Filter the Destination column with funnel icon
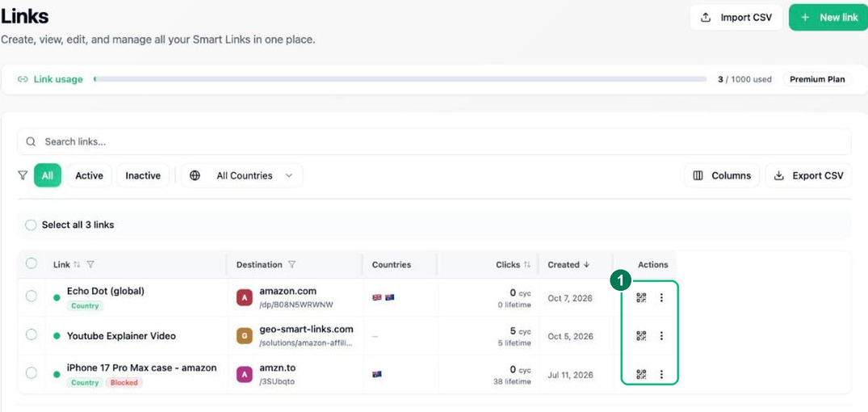868x412 pixels. pos(291,265)
